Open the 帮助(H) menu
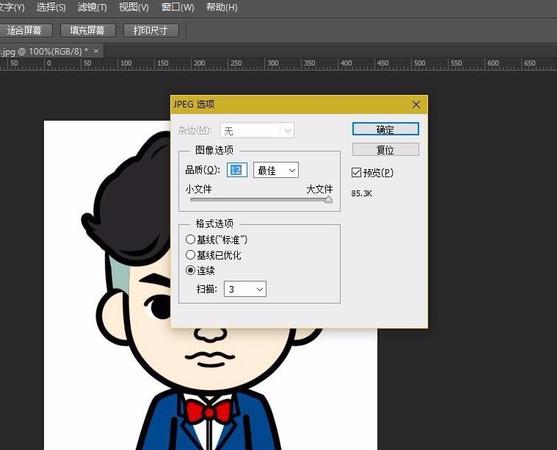557x450 pixels. pyautogui.click(x=222, y=7)
